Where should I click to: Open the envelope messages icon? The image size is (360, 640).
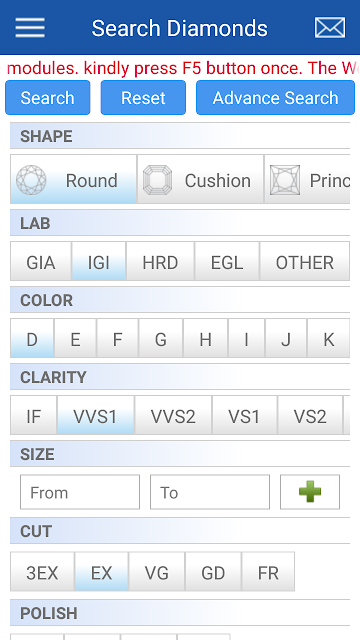coord(329,28)
